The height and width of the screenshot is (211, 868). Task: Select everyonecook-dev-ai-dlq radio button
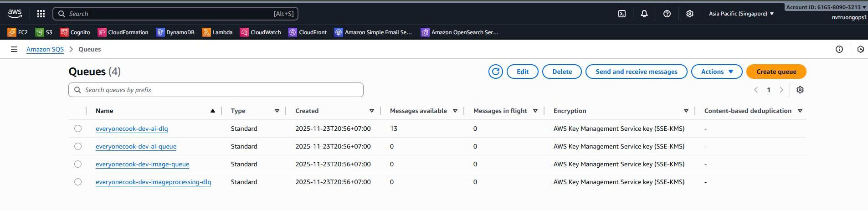coord(78,129)
